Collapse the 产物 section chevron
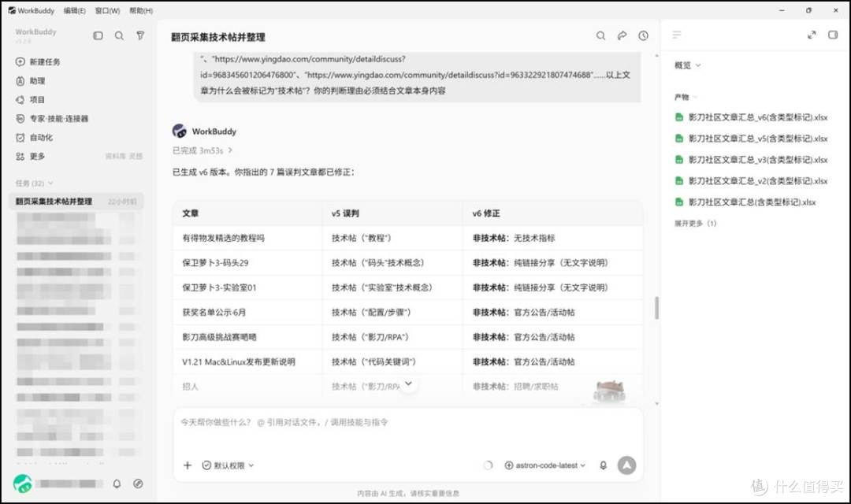Screen dimensions: 851x504 pyautogui.click(x=695, y=97)
